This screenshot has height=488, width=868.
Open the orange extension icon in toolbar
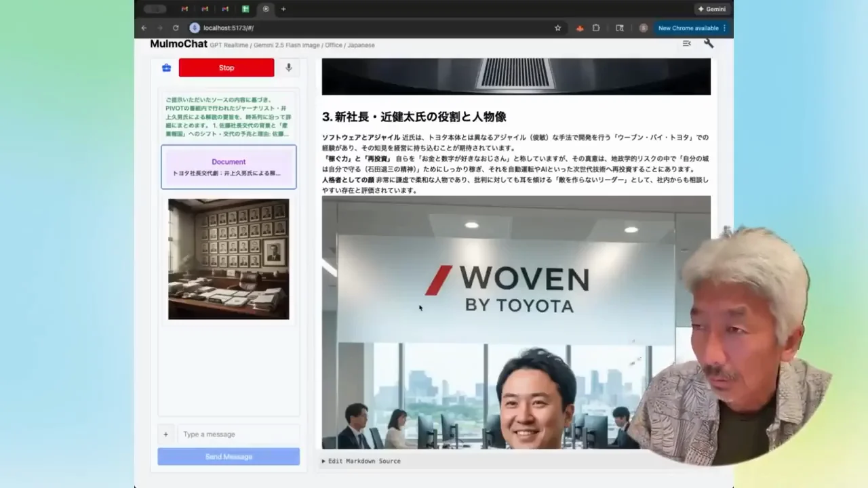580,28
